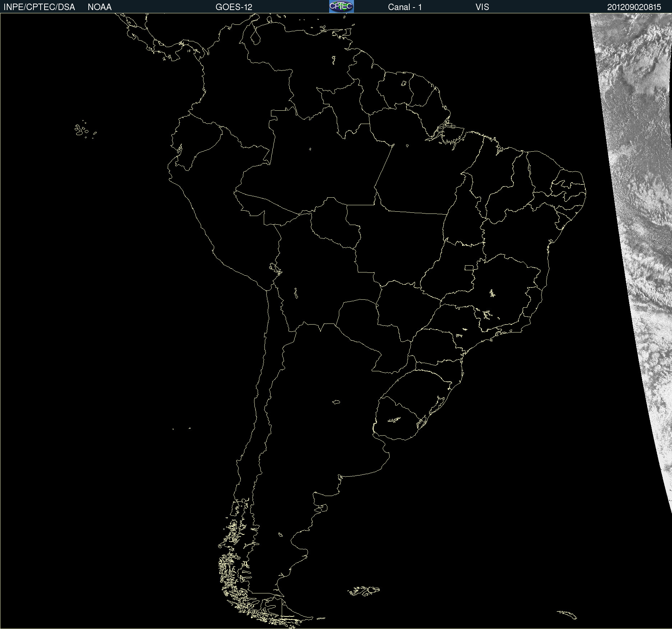This screenshot has width=672, height=629.
Task: Click the 201209020815 timestamp
Action: click(x=634, y=7)
